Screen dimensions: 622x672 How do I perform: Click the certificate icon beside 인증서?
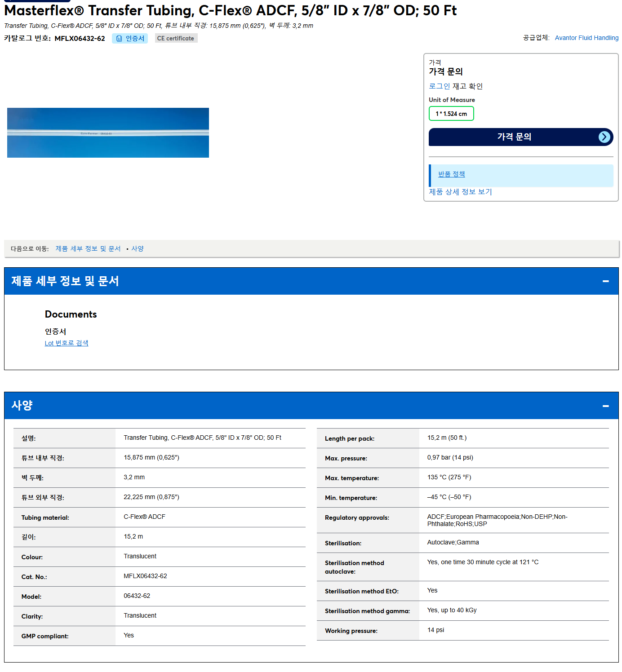[x=119, y=39]
